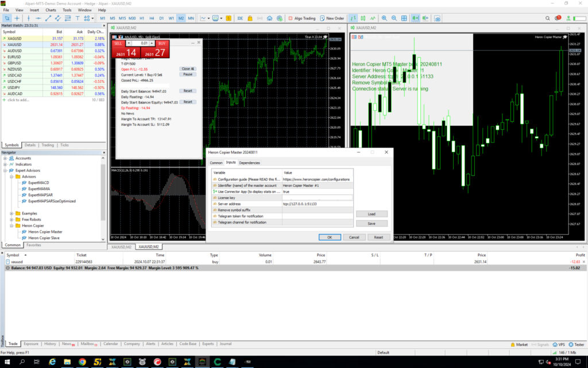588x368 pixels.
Task: Open the search magnifier in toolbar
Action: coord(547,18)
